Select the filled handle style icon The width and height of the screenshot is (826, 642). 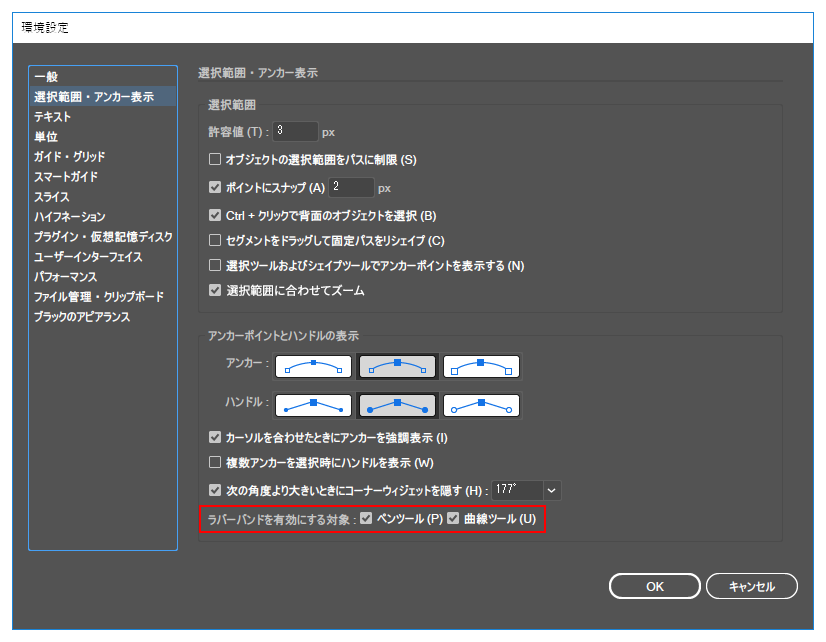pyautogui.click(x=397, y=405)
